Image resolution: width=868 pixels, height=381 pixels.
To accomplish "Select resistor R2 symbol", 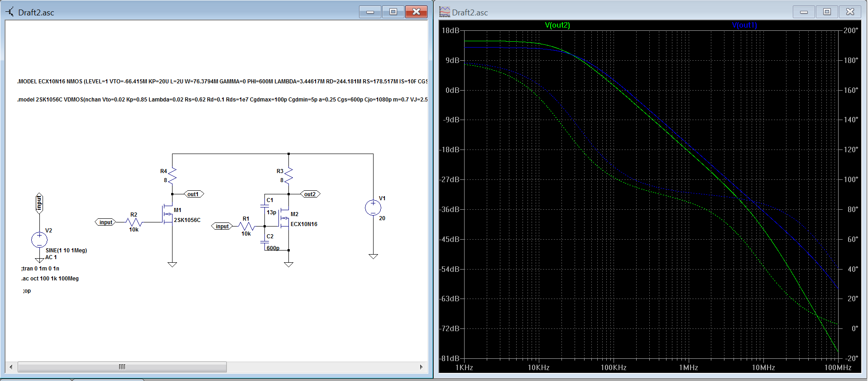I will (x=134, y=222).
